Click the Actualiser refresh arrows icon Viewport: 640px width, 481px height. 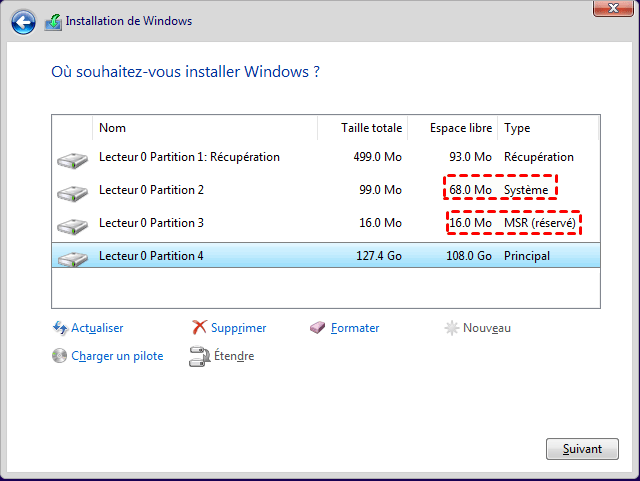(x=60, y=328)
